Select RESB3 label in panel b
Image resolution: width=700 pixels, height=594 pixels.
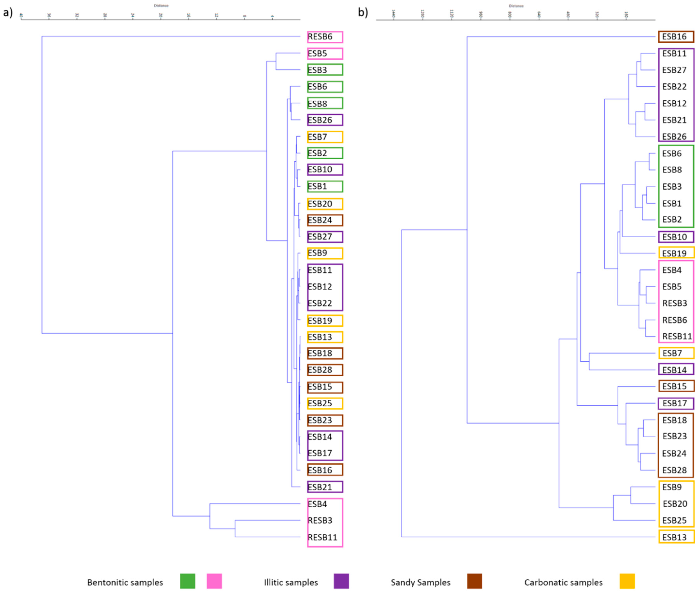675,303
